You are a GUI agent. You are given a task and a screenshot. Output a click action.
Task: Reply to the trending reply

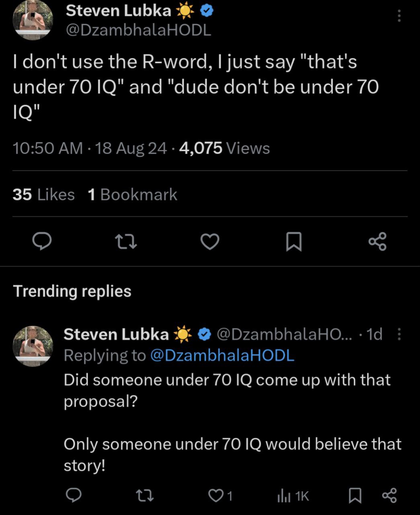[74, 495]
